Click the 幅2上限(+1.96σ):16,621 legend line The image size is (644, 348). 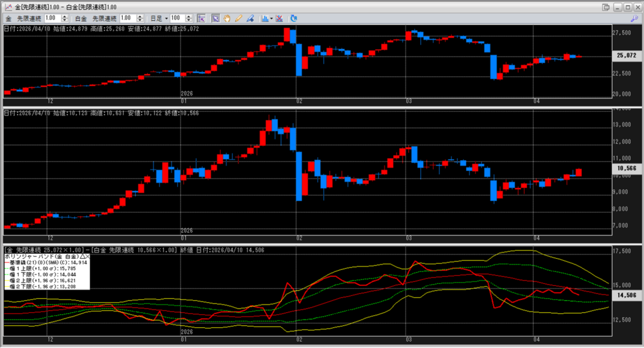pyautogui.click(x=40, y=280)
